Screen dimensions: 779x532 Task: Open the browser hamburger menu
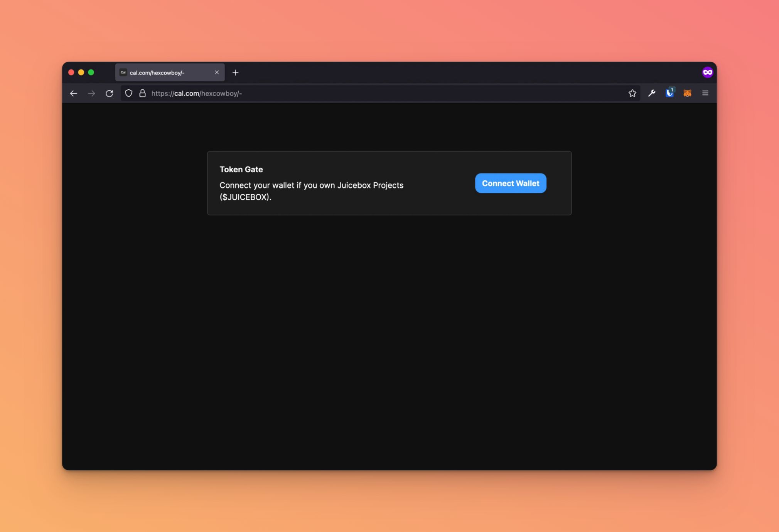click(x=705, y=93)
